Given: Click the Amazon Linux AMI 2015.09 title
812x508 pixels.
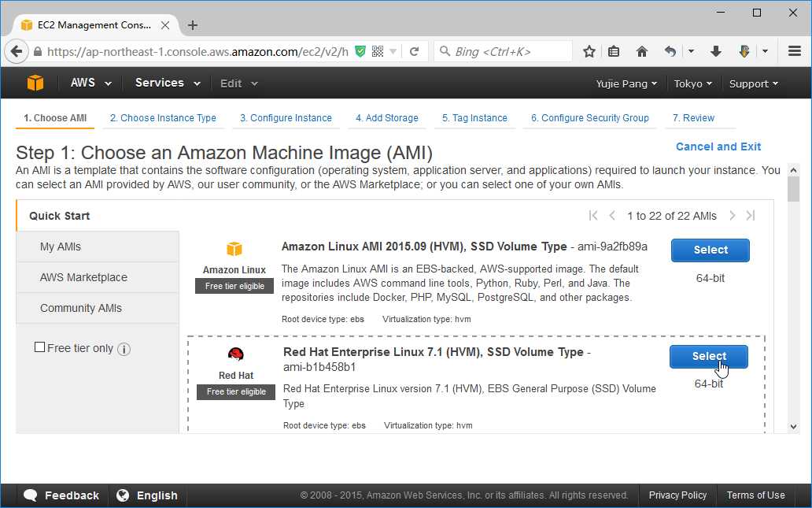Looking at the screenshot, I should [x=424, y=247].
